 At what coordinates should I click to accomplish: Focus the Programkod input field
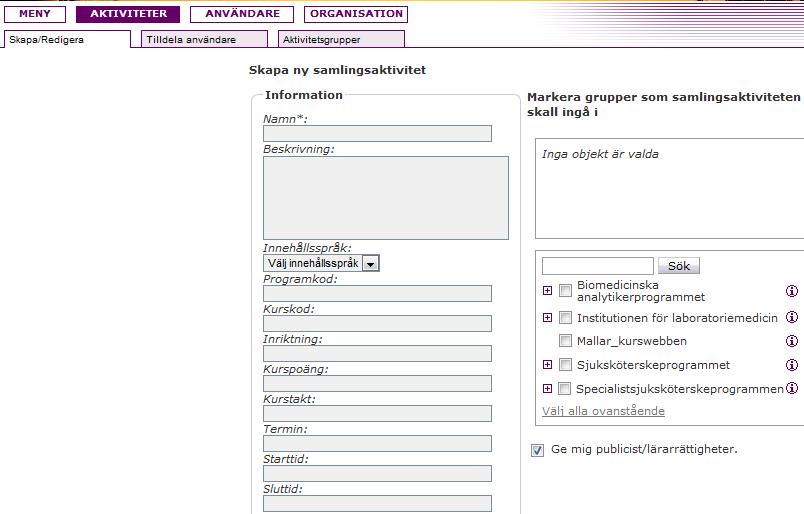[x=377, y=293]
